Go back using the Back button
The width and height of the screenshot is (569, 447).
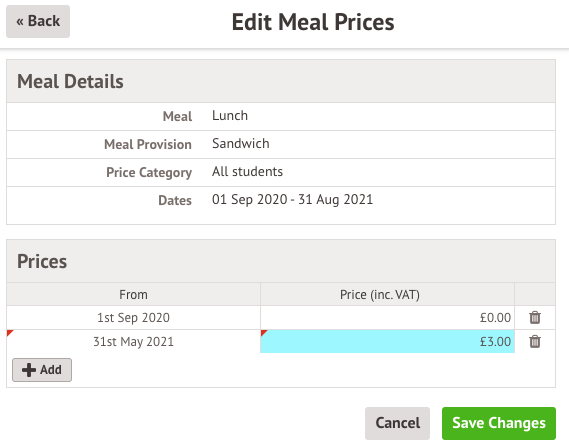38,21
